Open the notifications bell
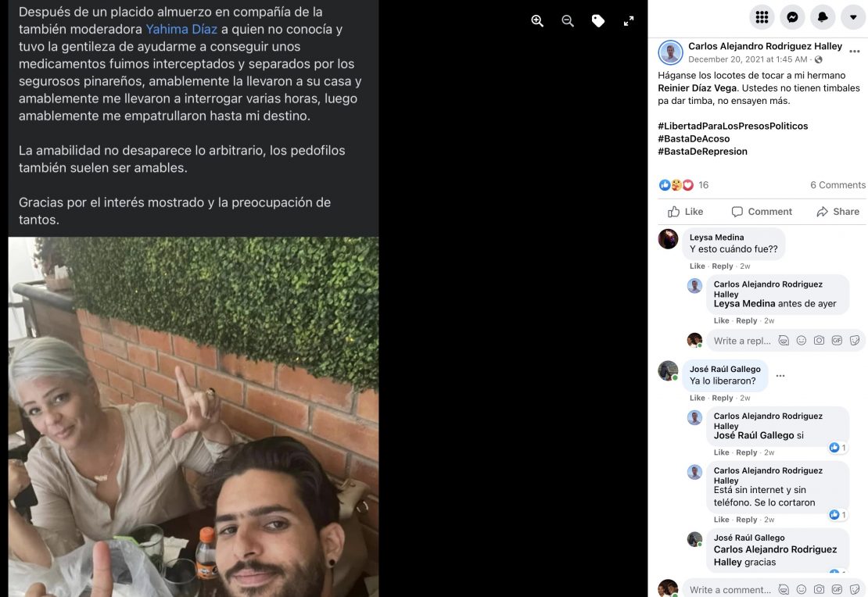The width and height of the screenshot is (868, 597). (823, 17)
